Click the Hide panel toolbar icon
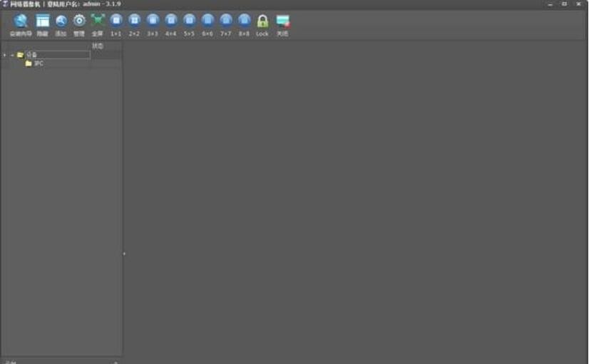 tap(43, 21)
